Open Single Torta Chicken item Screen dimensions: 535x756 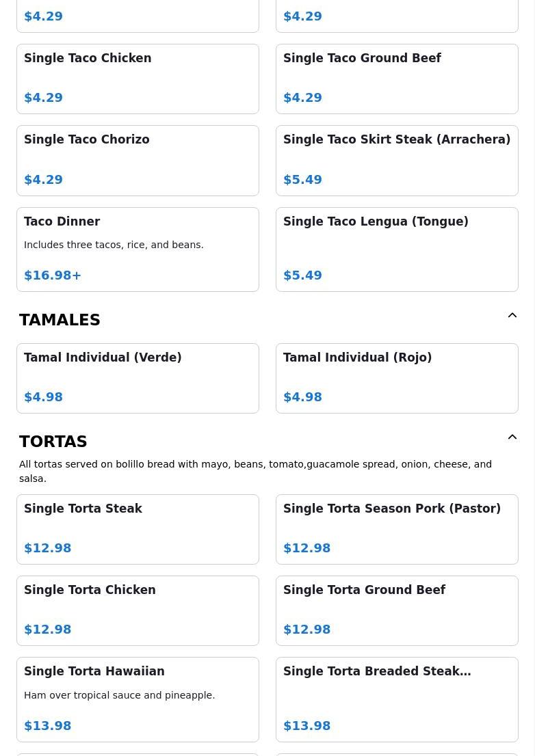point(138,610)
